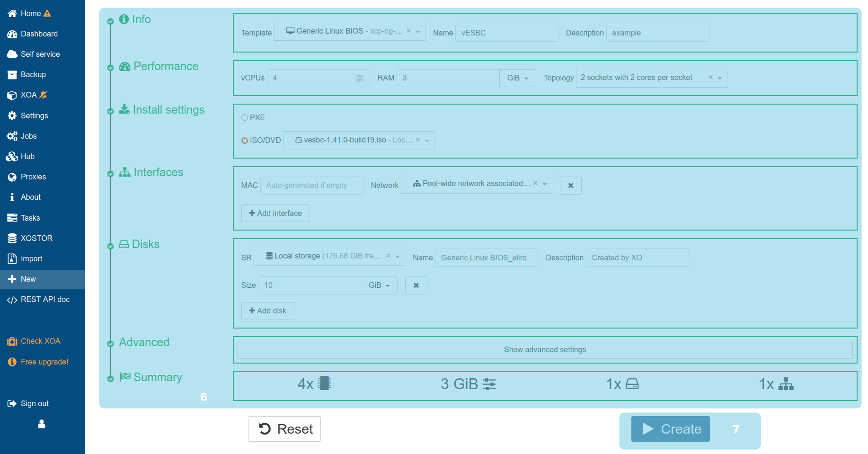
Task: Clear the selected ISO image
Action: (418, 140)
